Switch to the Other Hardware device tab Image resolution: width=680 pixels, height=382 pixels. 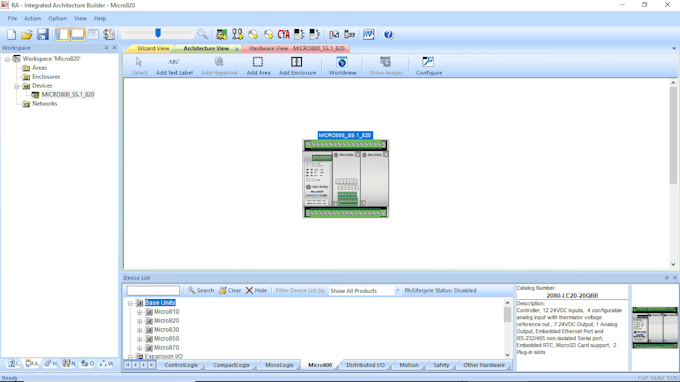(484, 365)
